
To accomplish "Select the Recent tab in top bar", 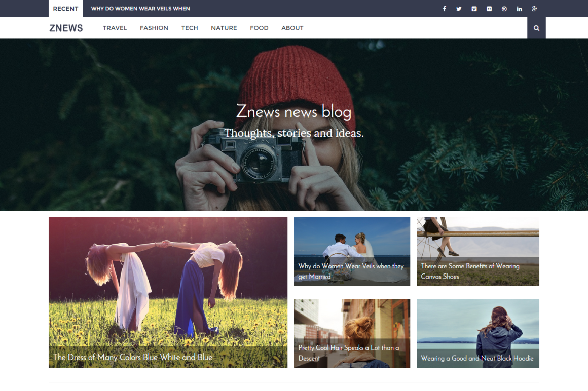I will [x=65, y=9].
